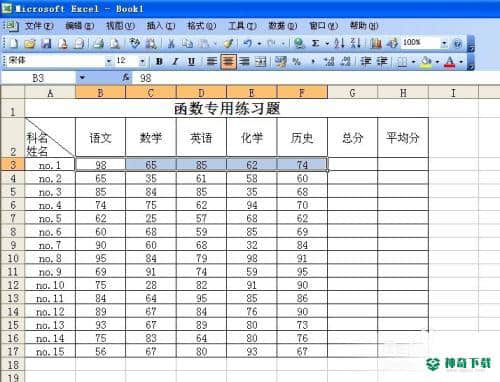Viewport: 500px width, 382px height.
Task: Toggle the active center alignment button
Action: [x=228, y=62]
